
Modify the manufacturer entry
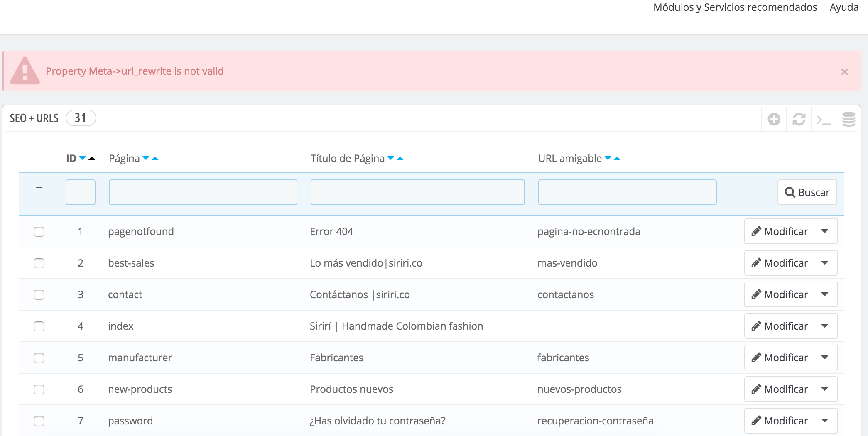click(x=780, y=358)
